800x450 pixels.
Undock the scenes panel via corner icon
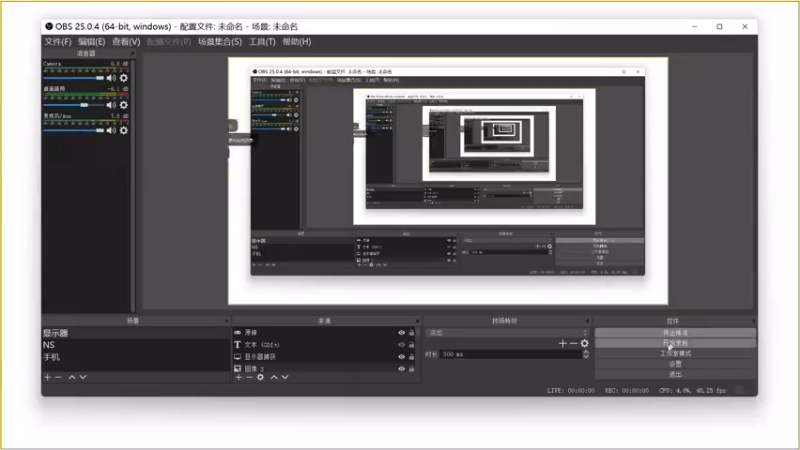tap(227, 321)
